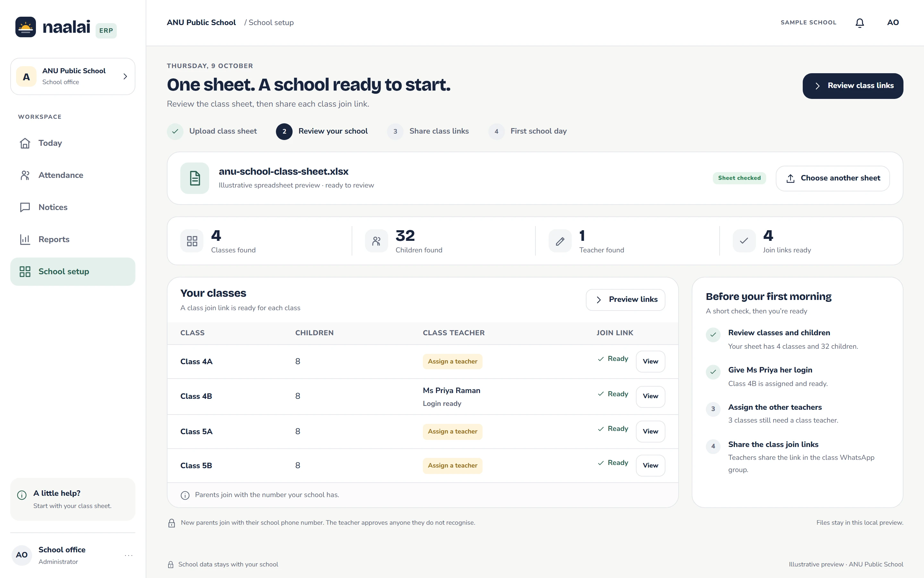Click the Classes found grid icon
Viewport: 924px width, 578px height.
tap(192, 241)
